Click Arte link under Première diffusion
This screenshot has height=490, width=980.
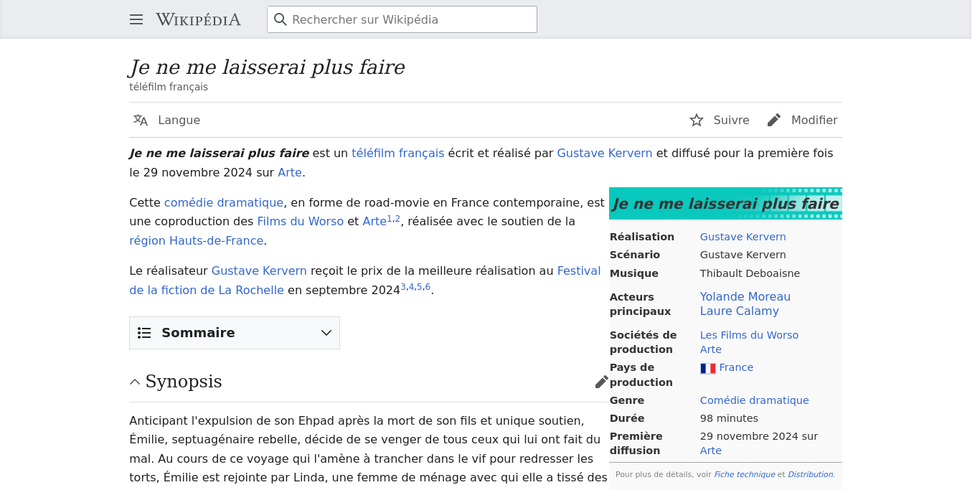[711, 451]
